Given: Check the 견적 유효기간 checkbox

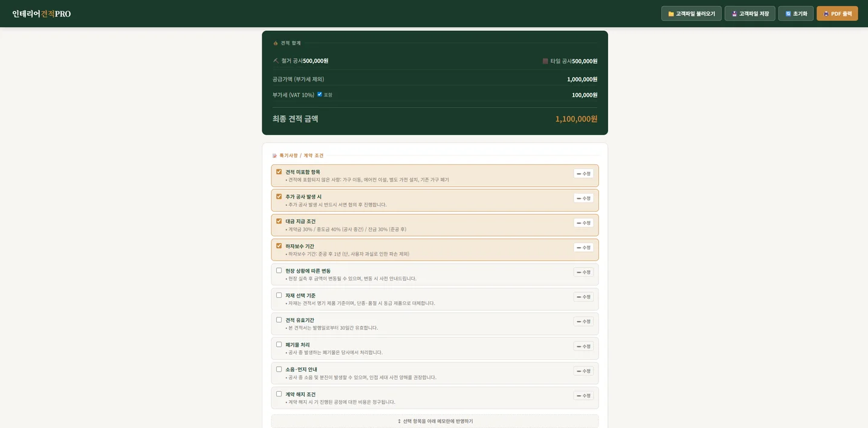Looking at the screenshot, I should point(279,320).
